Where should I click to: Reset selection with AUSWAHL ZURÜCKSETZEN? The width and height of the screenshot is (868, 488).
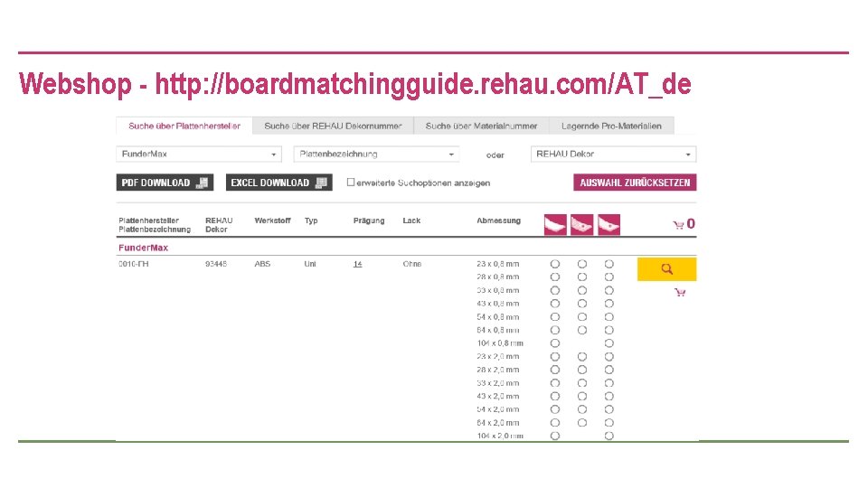pyautogui.click(x=635, y=183)
